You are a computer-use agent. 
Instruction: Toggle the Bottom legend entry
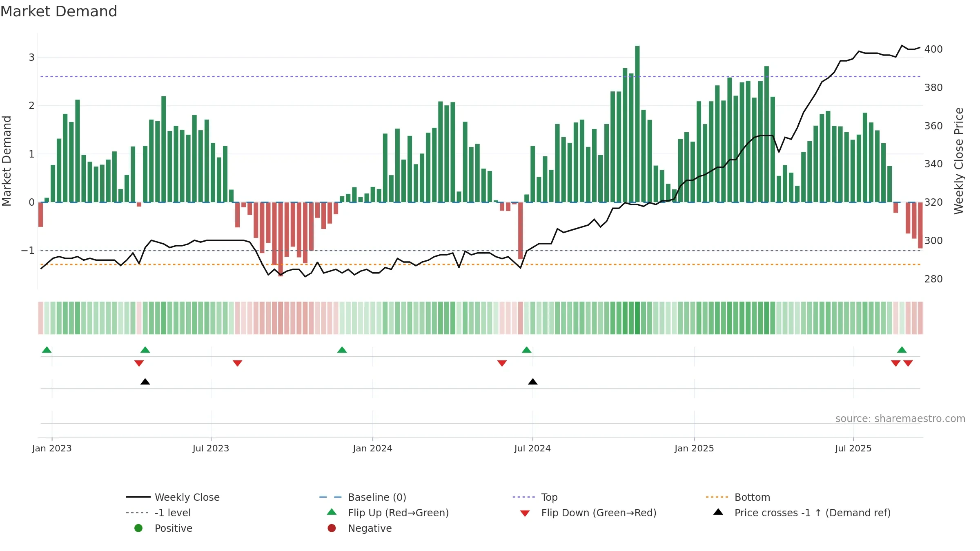click(x=738, y=497)
